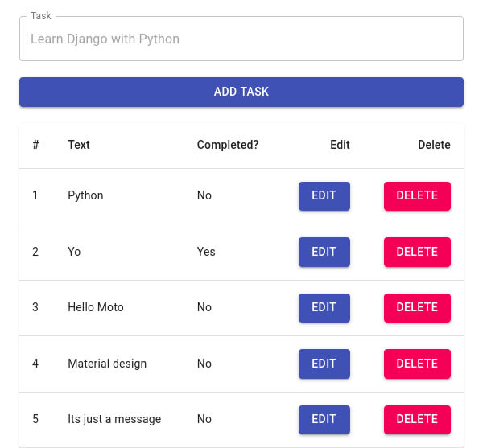Edit the Hello Moto task
Viewport: 483px width, 448px height.
324,307
